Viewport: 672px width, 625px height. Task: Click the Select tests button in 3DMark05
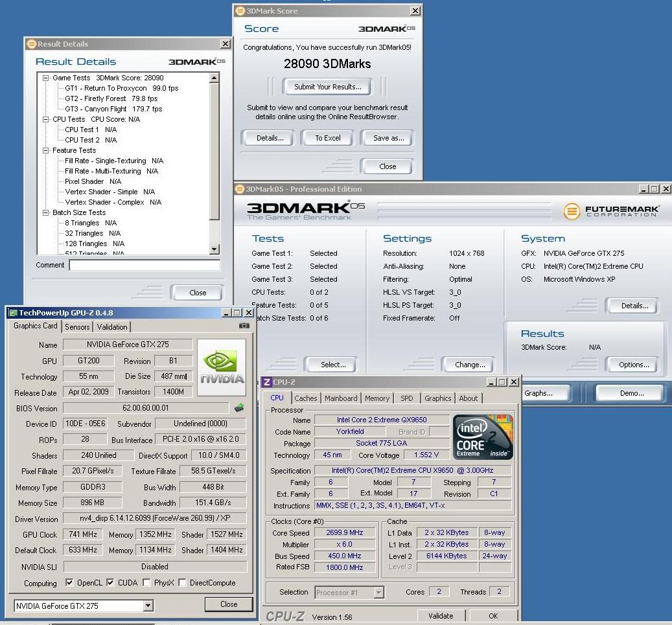331,365
